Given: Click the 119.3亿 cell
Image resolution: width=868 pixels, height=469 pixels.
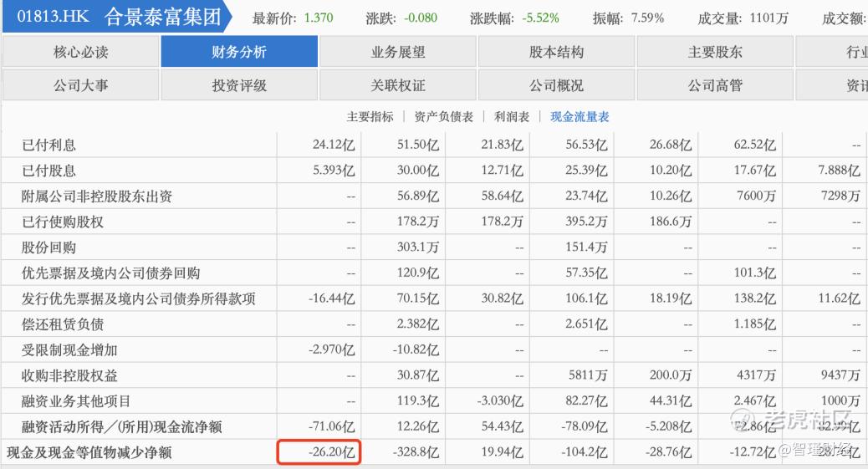Looking at the screenshot, I should pyautogui.click(x=418, y=401).
